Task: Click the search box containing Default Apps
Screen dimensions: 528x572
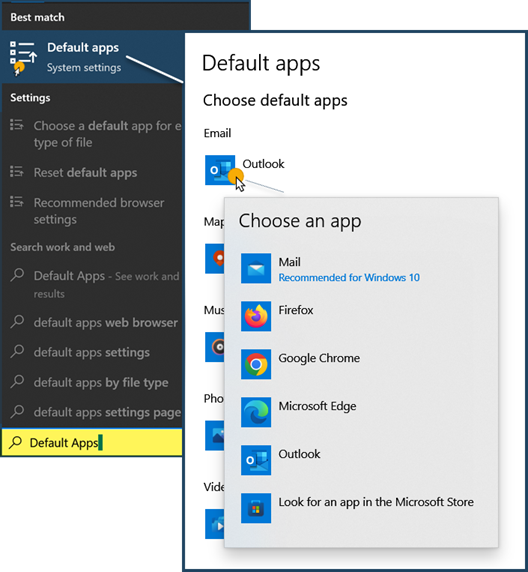Action: 92,442
